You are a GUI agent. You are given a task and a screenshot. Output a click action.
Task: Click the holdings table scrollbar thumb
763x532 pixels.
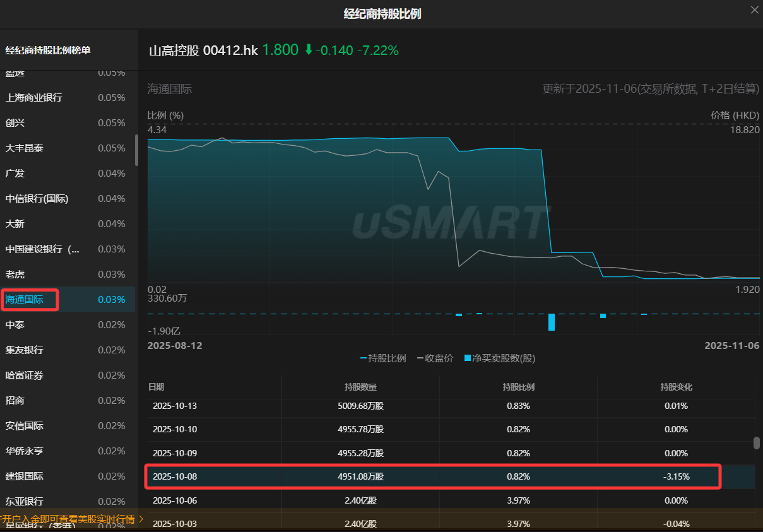(x=757, y=443)
